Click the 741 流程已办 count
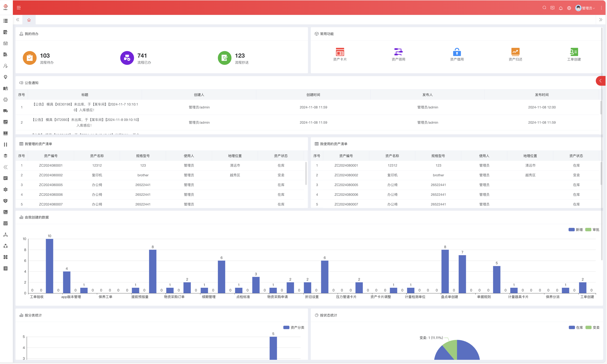Image resolution: width=607 pixels, height=364 pixels. click(x=142, y=56)
